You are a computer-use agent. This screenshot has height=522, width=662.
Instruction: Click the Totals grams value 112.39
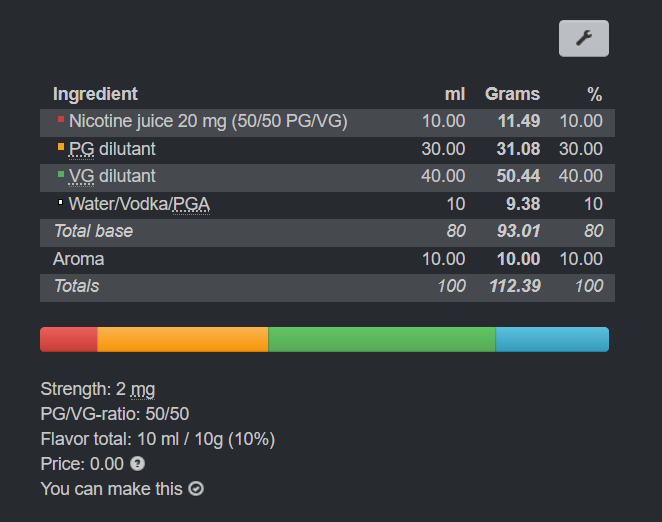point(515,286)
